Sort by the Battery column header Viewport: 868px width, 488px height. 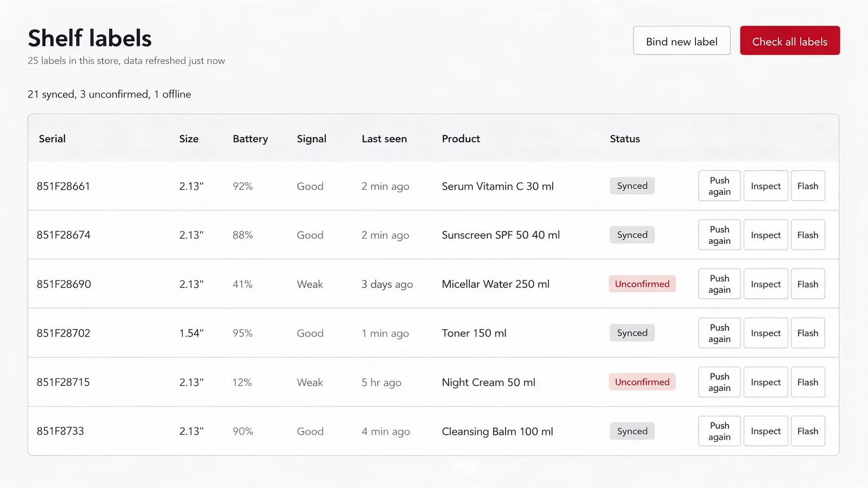pos(250,139)
